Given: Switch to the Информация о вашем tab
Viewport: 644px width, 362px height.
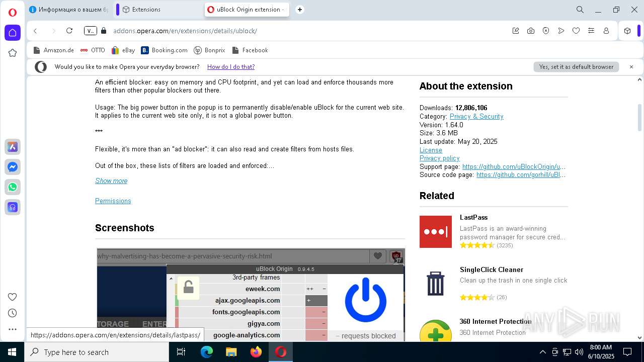Looking at the screenshot, I should pyautogui.click(x=69, y=10).
